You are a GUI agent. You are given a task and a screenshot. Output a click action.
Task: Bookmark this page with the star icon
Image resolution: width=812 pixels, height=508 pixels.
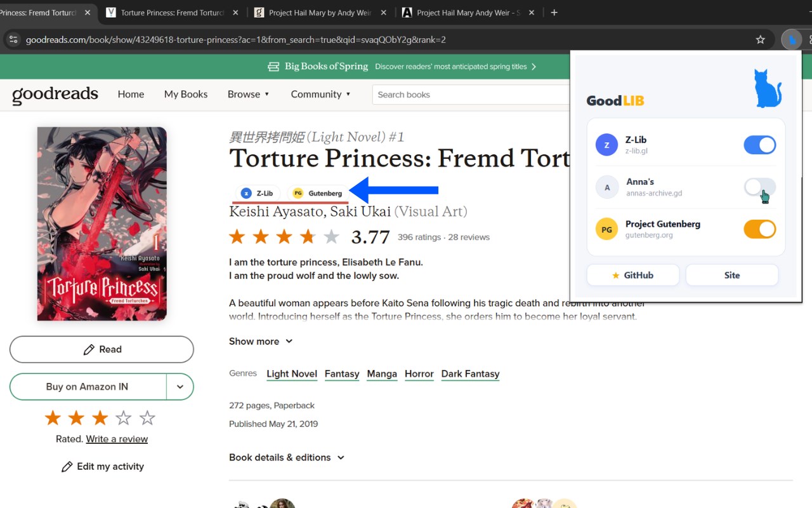pos(760,40)
